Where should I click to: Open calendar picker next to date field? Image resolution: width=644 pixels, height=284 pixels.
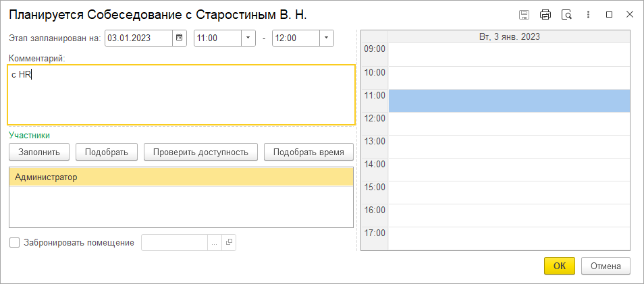[180, 38]
